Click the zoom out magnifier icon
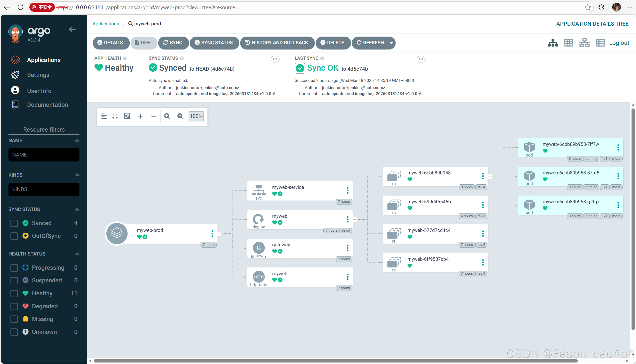This screenshot has height=364, width=636. click(x=180, y=116)
